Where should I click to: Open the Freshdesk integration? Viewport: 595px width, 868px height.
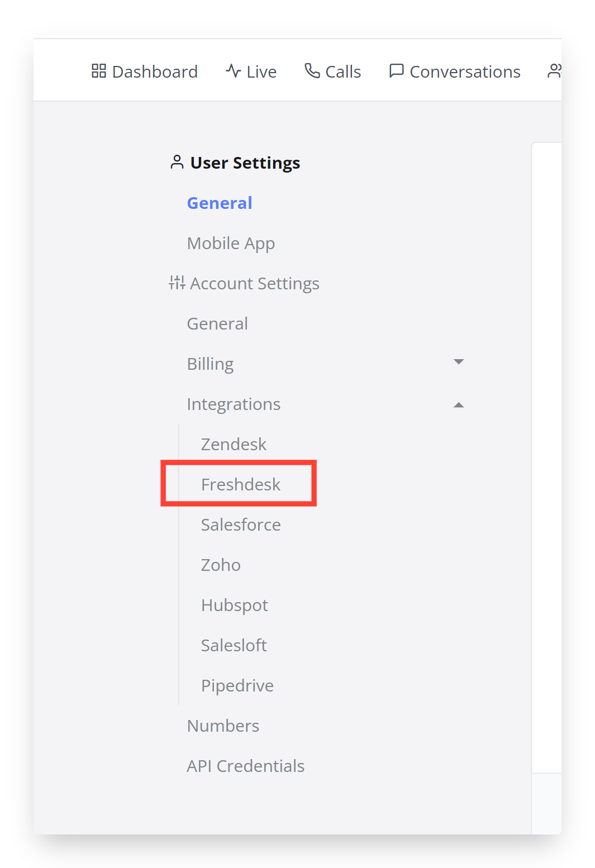click(240, 484)
